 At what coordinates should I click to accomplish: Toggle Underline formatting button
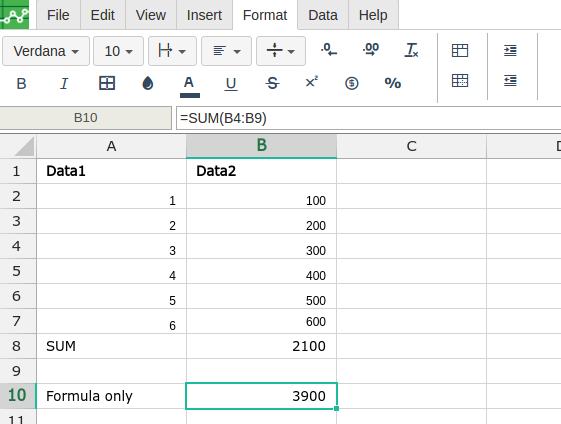(x=231, y=84)
